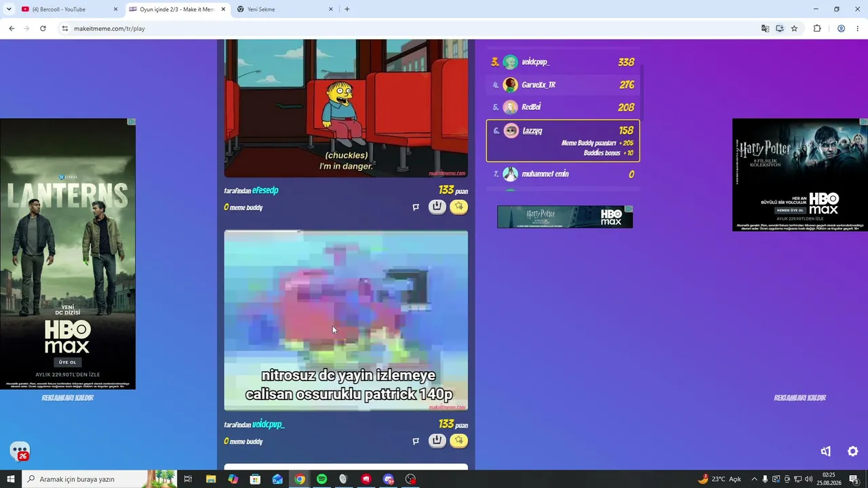The height and width of the screenshot is (488, 868).
Task: Switch to the Bercooll - YouTube tab
Action: (x=71, y=9)
